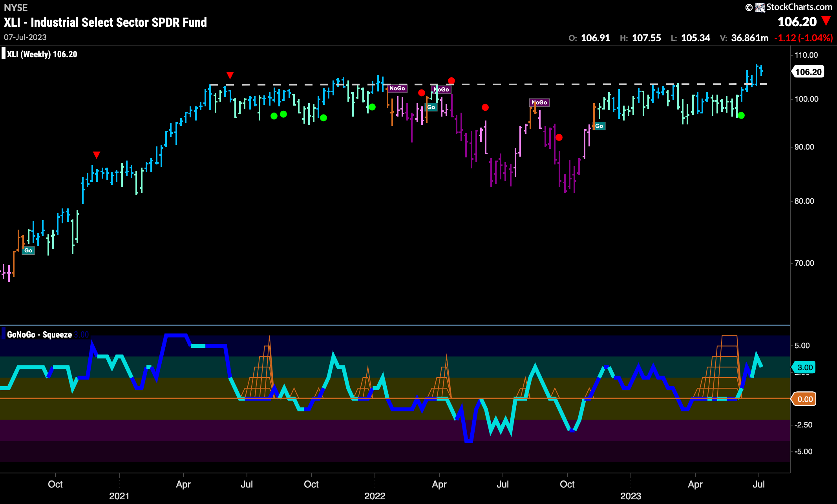Click the open price value 106.91
The image size is (837, 504).
(x=596, y=38)
